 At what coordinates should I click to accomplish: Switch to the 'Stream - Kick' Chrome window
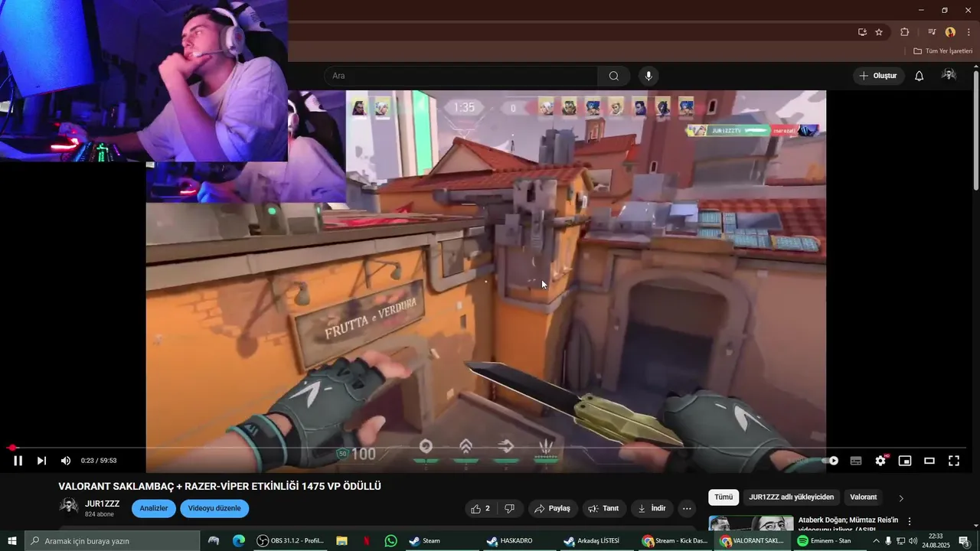(x=675, y=541)
